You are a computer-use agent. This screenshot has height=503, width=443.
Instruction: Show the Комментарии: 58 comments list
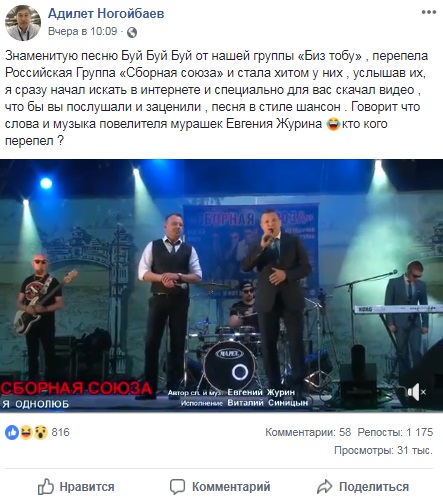click(308, 432)
